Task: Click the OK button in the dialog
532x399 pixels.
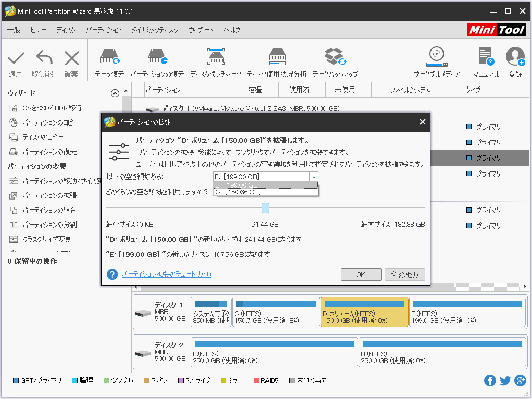Action: (361, 274)
